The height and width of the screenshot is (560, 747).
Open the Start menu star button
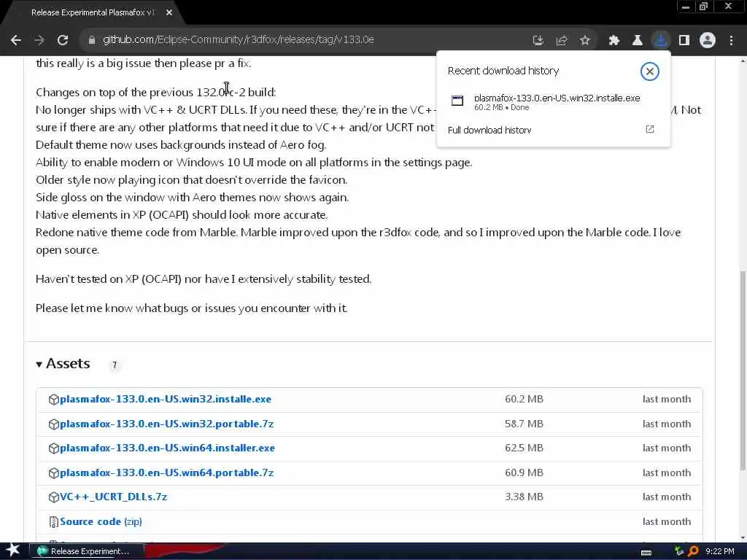point(12,551)
